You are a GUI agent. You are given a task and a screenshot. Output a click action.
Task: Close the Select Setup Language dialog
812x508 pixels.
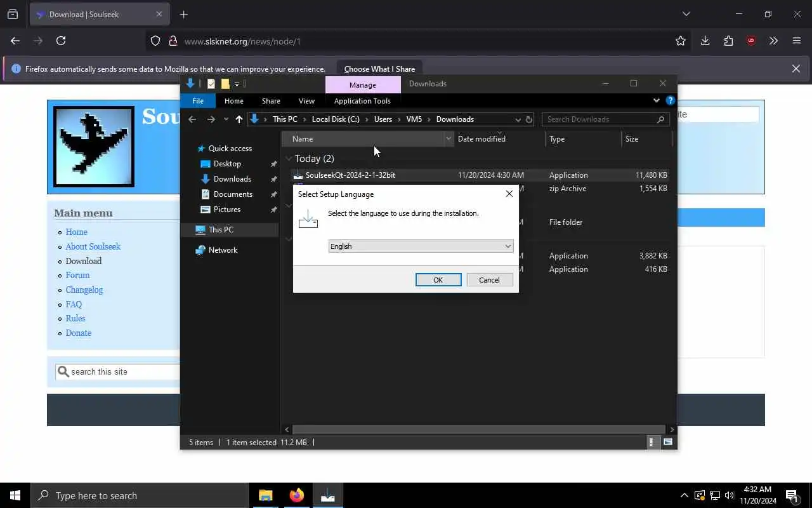509,194
